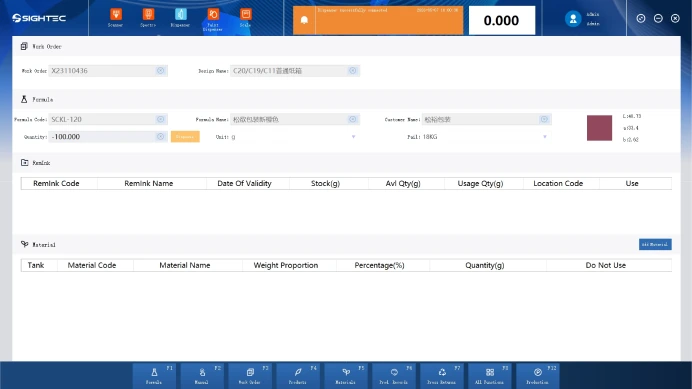Open Press Returns F7 bottom button
The image size is (692, 389).
click(442, 375)
